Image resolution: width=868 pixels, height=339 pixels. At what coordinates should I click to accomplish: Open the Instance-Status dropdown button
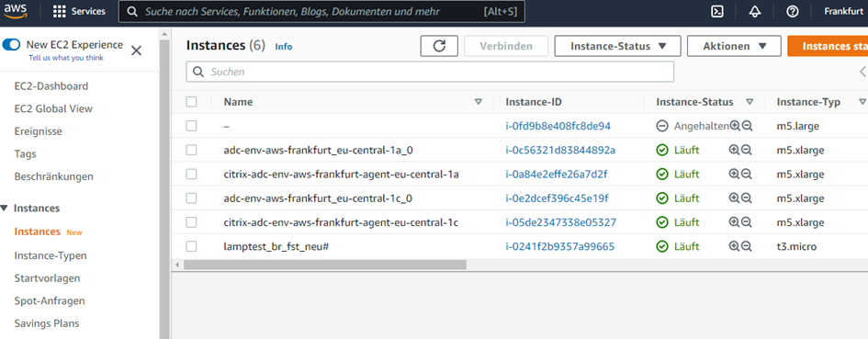click(x=618, y=46)
